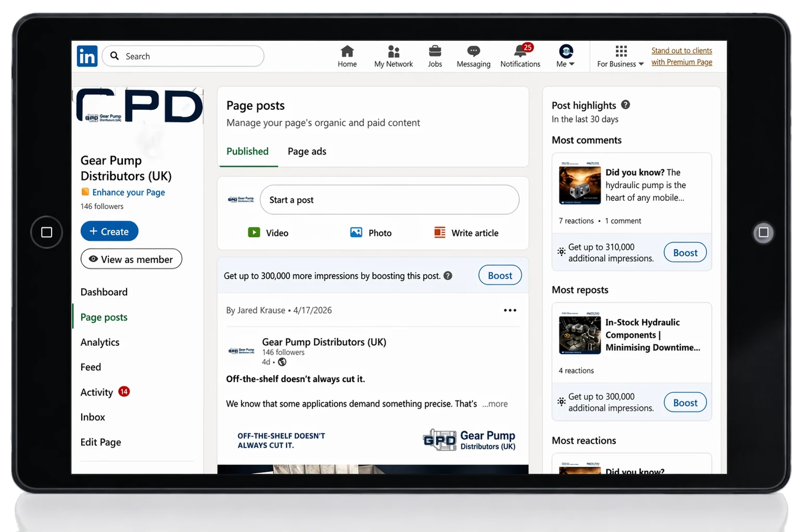Open Inbox in the sidebar

[93, 417]
